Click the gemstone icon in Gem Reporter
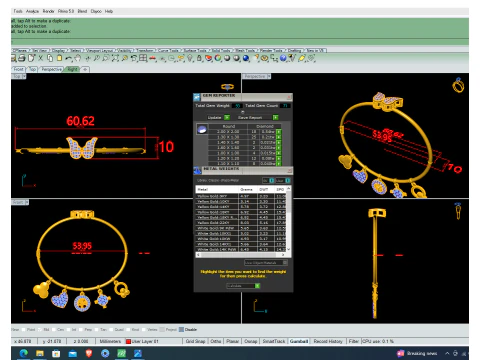Image resolution: width=480 pixels, height=360 pixels. [x=202, y=129]
